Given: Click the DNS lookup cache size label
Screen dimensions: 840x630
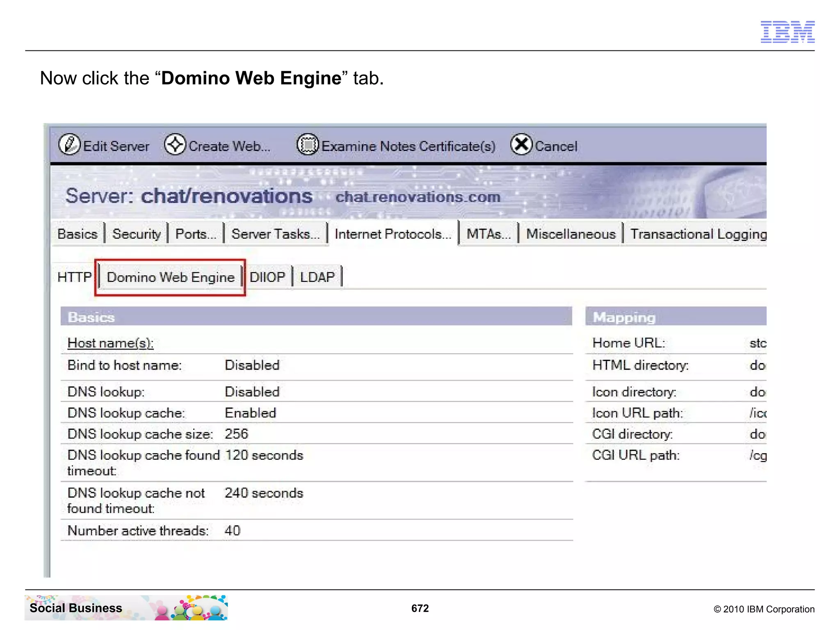Looking at the screenshot, I should point(140,434).
